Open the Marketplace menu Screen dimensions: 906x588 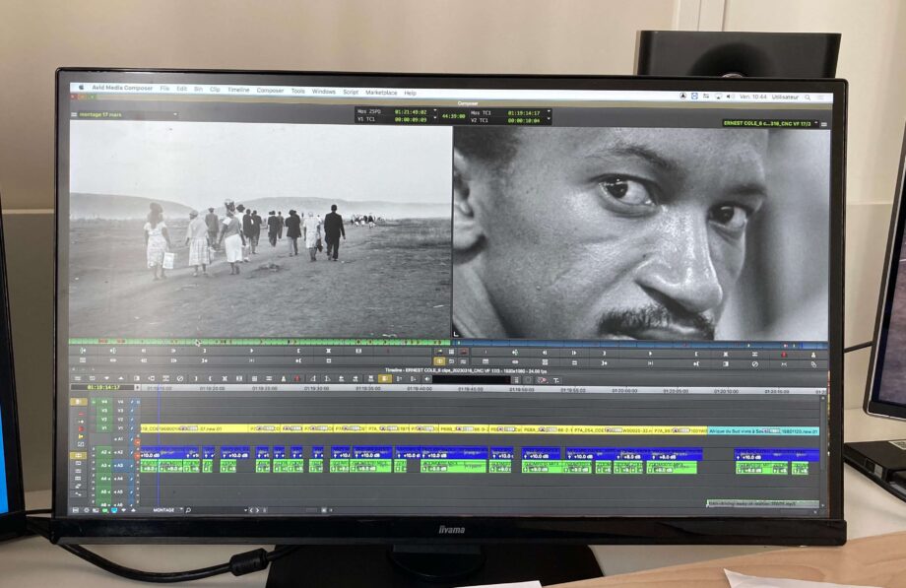(x=381, y=93)
